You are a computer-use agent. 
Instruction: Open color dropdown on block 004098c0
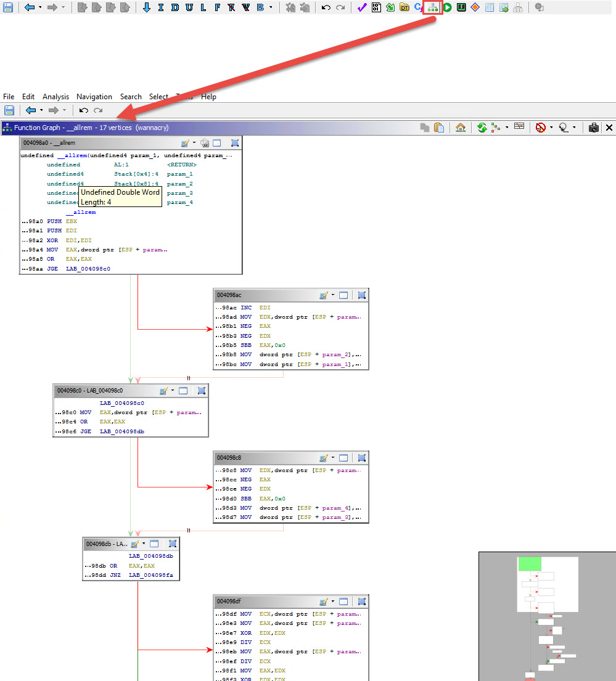point(173,391)
